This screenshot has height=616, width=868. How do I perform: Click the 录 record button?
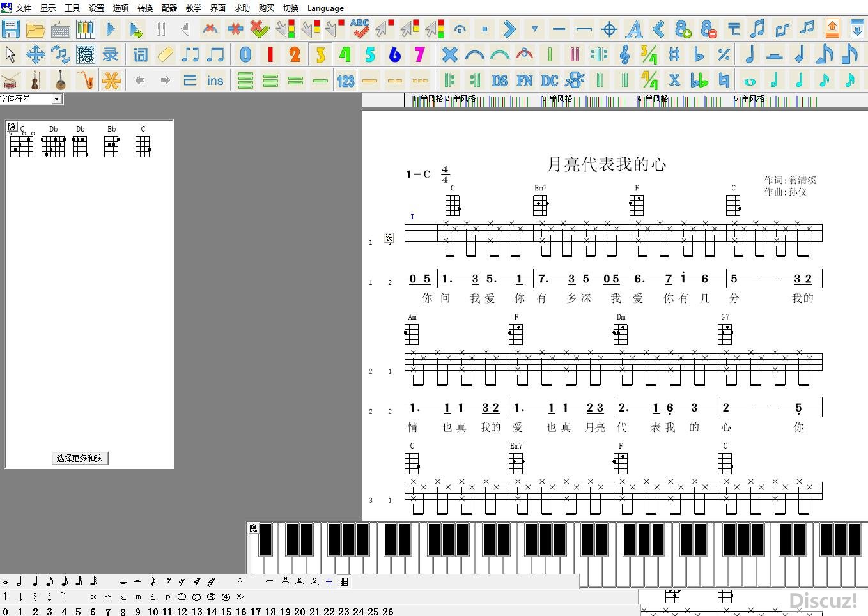(111, 54)
